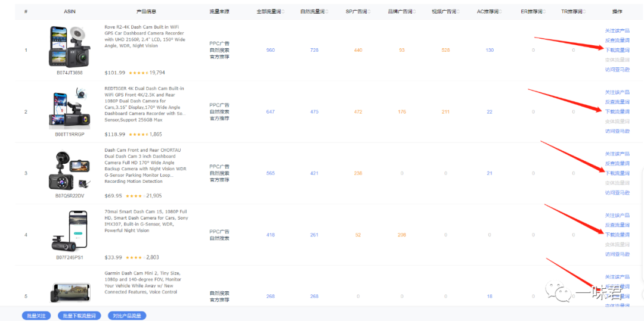The image size is (644, 321).
Task: Click the 418 total traffic words value
Action: click(x=270, y=235)
